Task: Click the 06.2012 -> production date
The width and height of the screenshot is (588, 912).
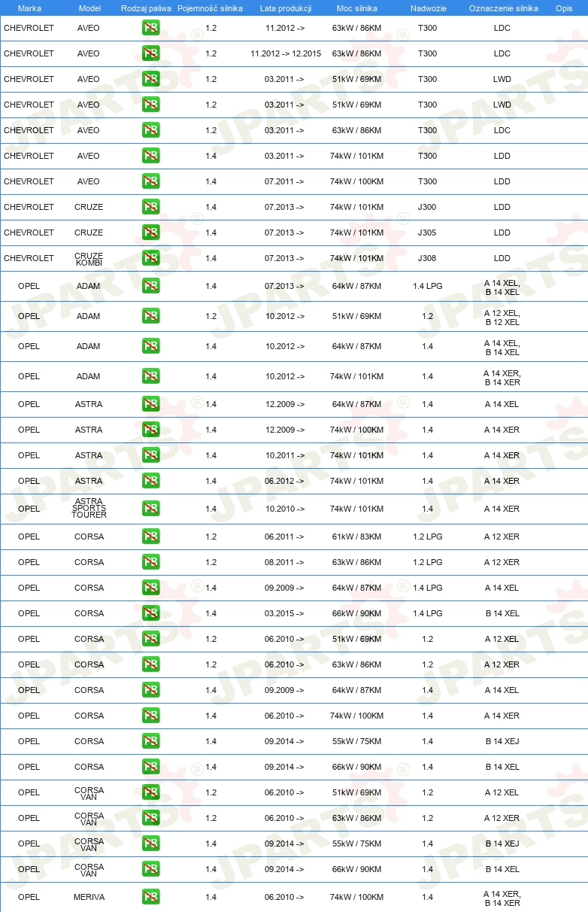Action: [285, 481]
